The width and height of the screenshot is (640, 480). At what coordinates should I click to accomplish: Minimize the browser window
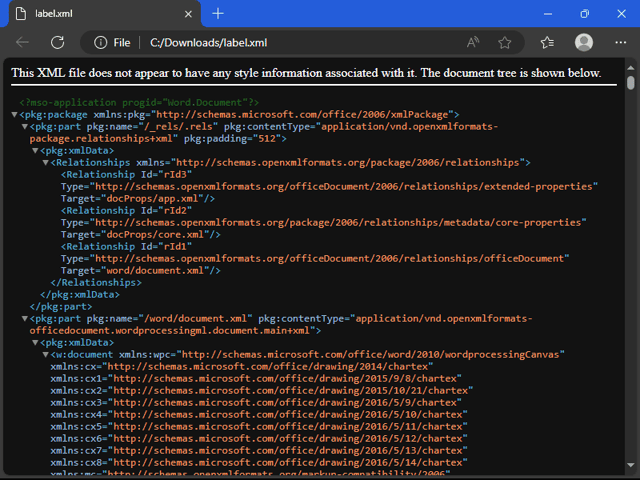[548, 14]
